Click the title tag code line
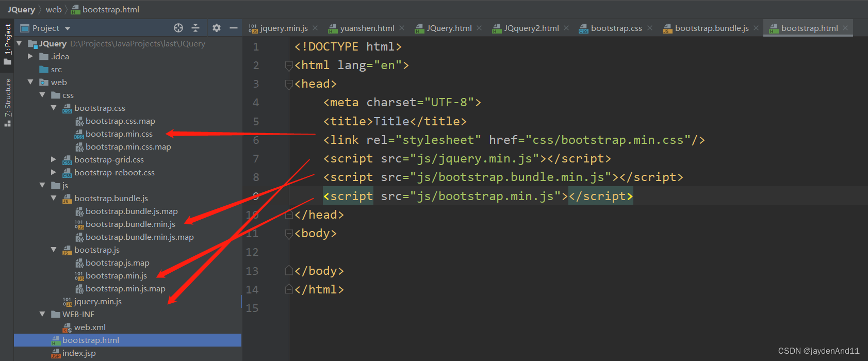Screen dimensions: 868x361 coord(395,121)
